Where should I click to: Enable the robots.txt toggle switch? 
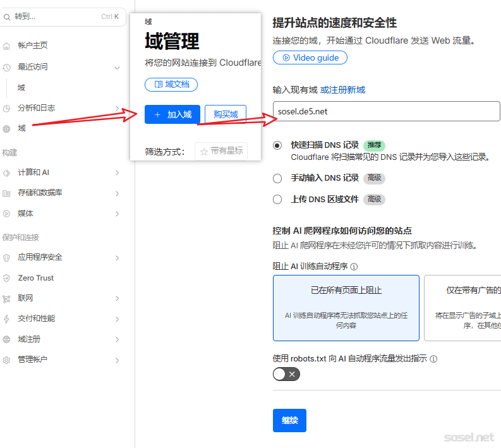pyautogui.click(x=286, y=374)
